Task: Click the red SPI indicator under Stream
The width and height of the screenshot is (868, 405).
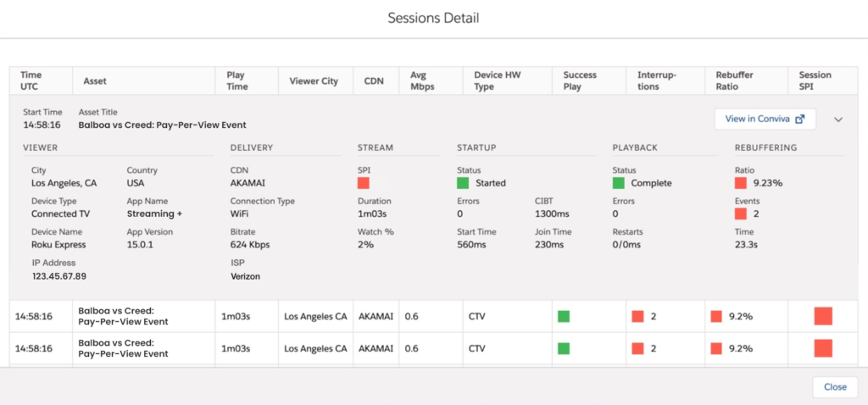Action: click(363, 183)
